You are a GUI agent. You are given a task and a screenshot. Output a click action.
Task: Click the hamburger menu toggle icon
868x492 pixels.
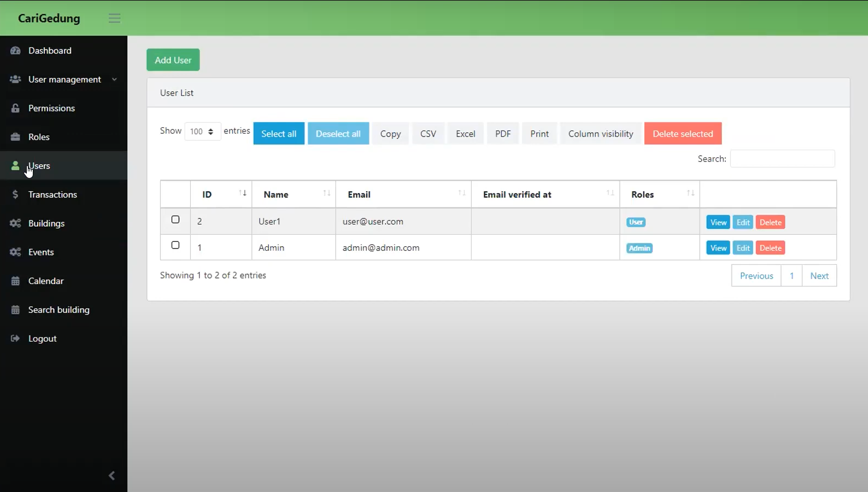[114, 18]
